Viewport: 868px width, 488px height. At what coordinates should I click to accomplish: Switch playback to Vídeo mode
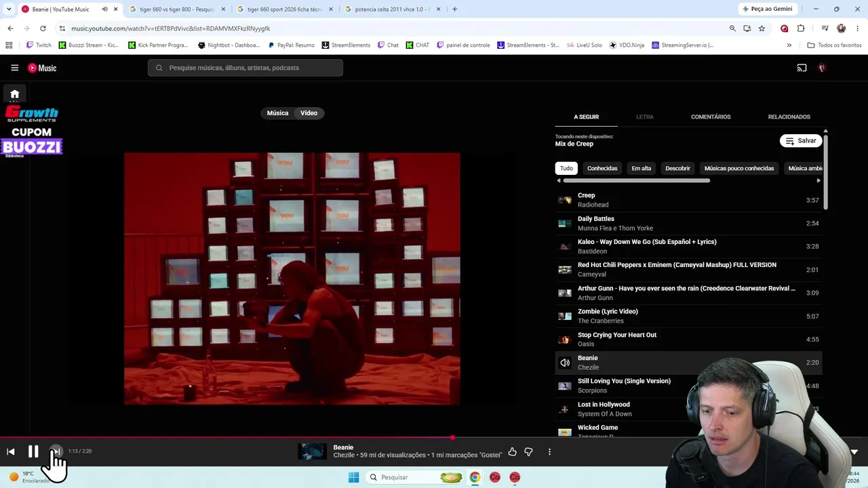309,113
